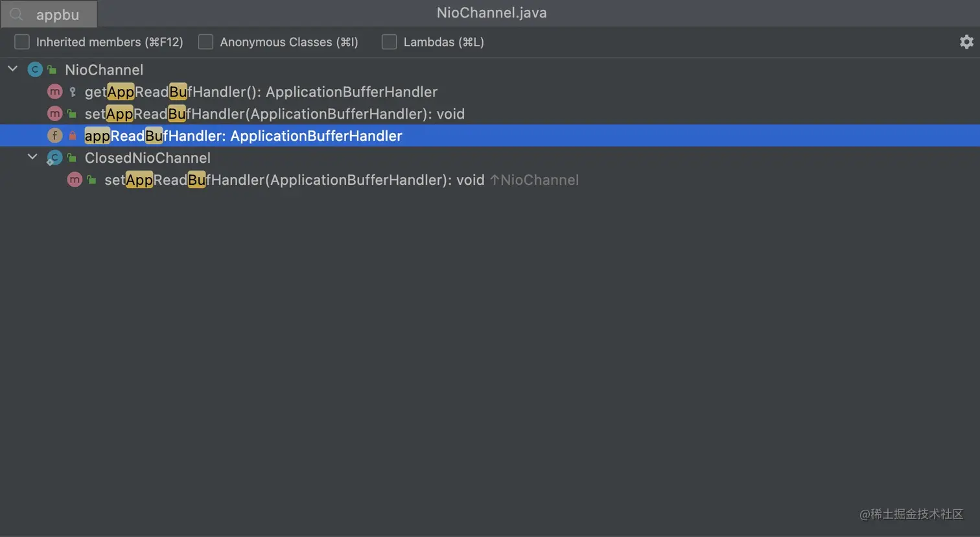Screen dimensions: 980x537
Task: Click method icon of setAppReadBufHandler under NioChannel
Action: (55, 113)
